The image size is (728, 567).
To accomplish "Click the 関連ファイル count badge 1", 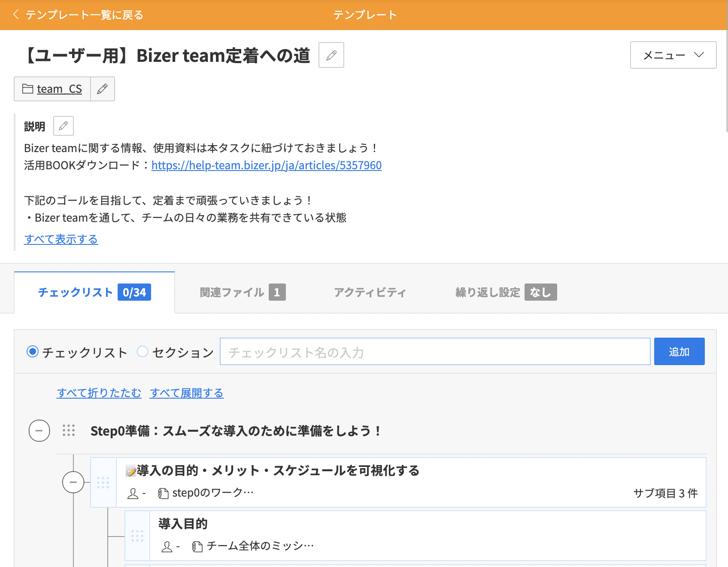I will coord(277,292).
